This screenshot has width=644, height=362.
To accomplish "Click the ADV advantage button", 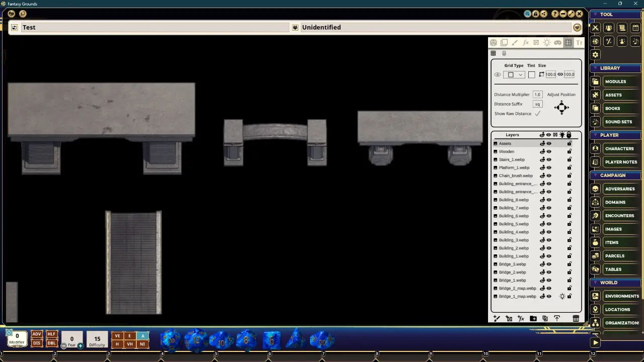I will click(x=36, y=334).
